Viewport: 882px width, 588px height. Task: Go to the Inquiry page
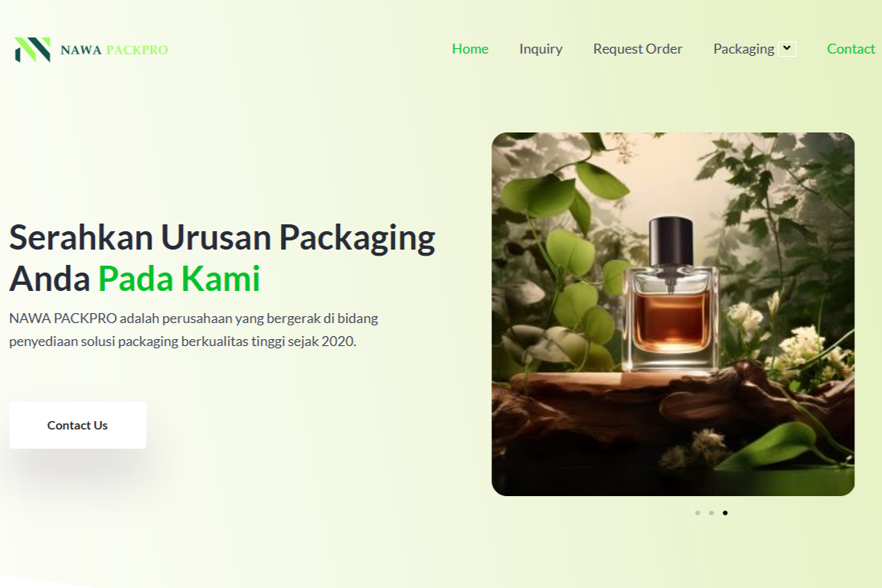click(x=541, y=49)
